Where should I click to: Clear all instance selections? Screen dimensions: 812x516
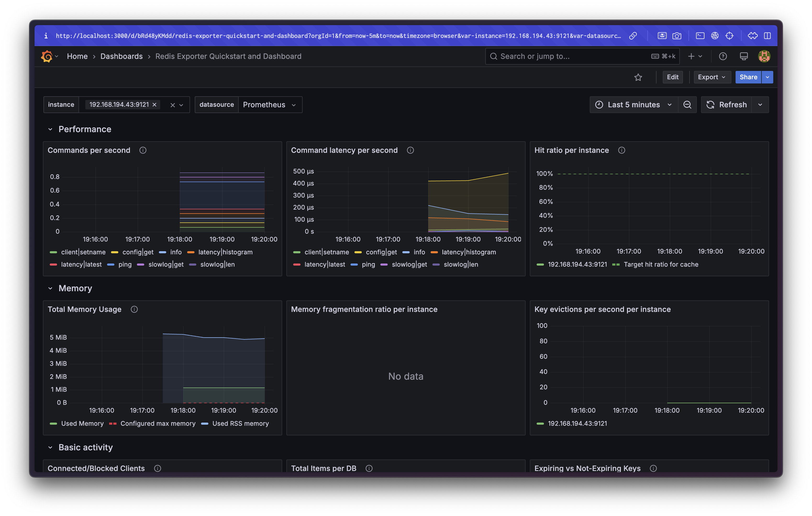(x=173, y=105)
